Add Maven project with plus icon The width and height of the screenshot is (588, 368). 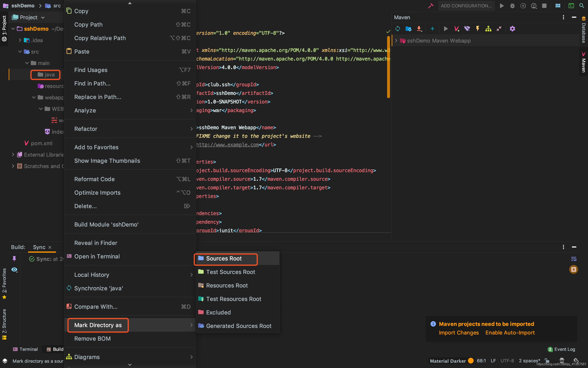coord(432,29)
